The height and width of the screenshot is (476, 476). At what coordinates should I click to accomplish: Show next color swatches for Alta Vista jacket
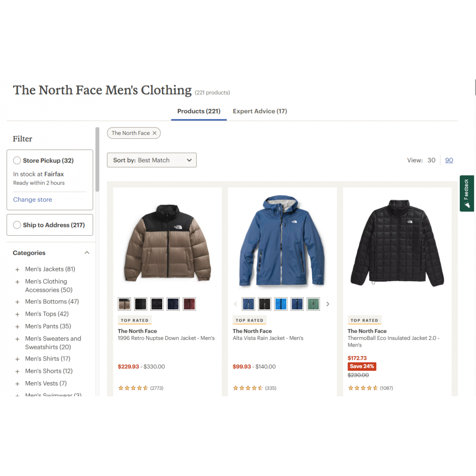(x=328, y=304)
